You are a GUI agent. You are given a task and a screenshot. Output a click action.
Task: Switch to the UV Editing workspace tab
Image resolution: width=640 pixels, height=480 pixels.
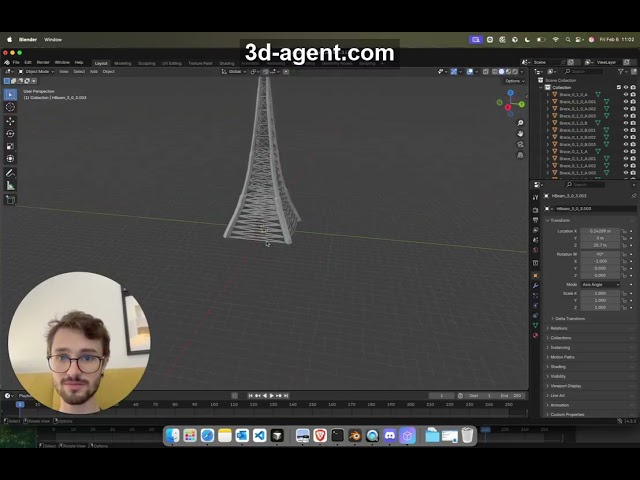[x=171, y=63]
